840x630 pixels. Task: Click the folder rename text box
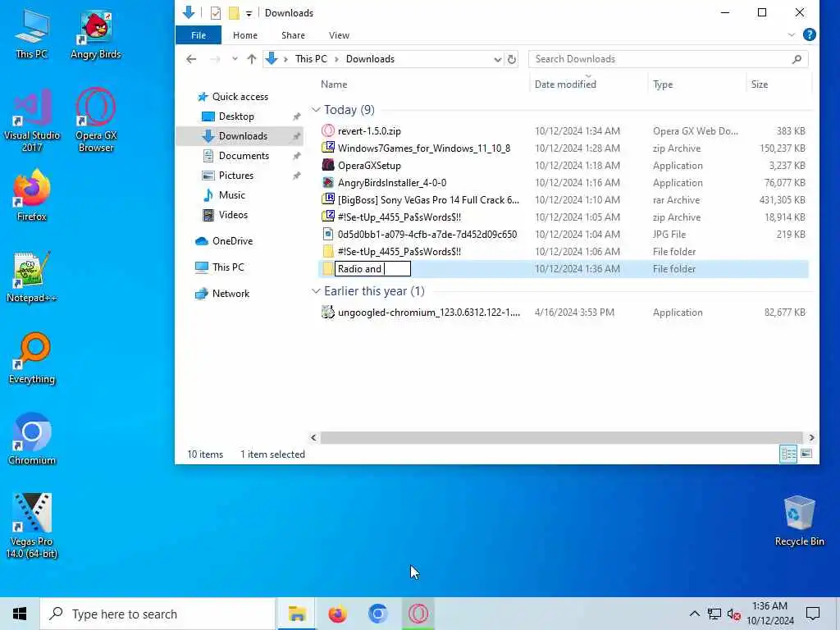[373, 269]
